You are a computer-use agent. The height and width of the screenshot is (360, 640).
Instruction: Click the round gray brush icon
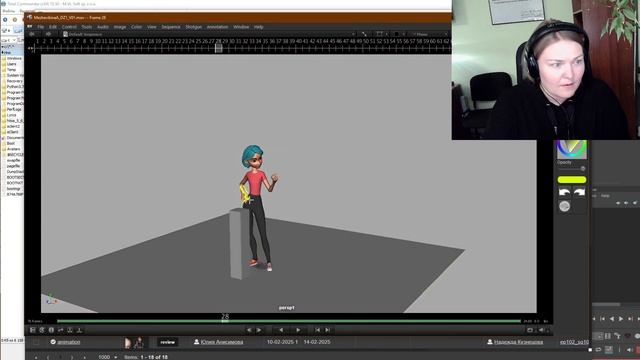click(x=564, y=206)
